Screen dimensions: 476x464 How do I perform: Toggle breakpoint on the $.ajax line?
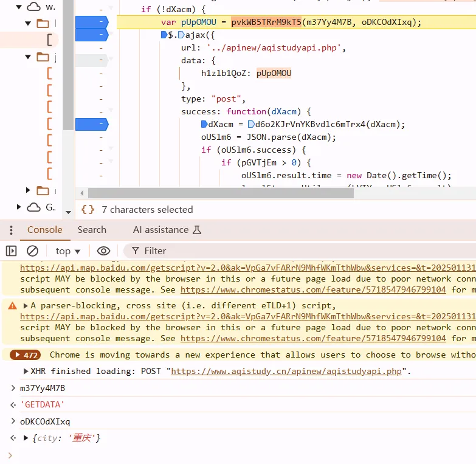point(92,35)
